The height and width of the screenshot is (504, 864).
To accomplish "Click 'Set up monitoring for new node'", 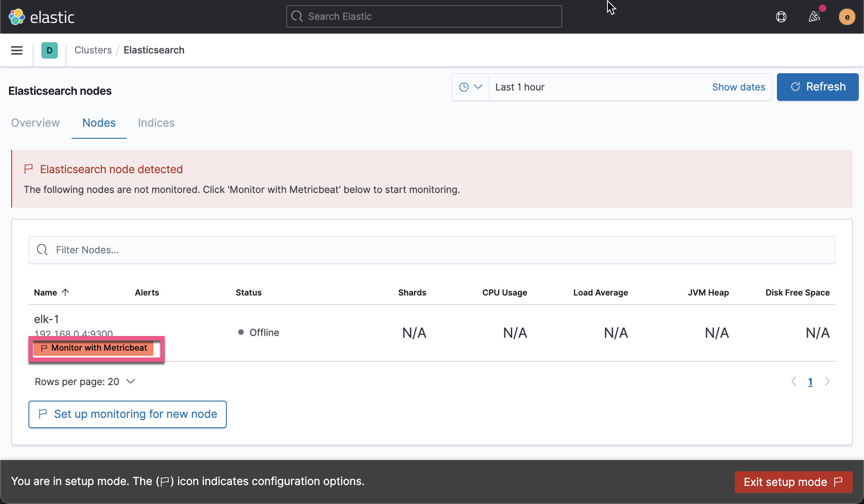I will click(127, 414).
